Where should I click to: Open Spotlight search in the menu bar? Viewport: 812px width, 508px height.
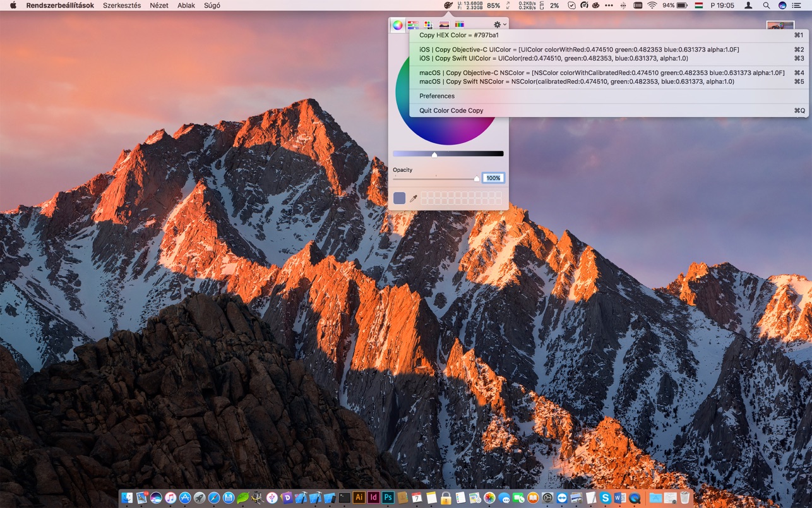[x=766, y=5]
